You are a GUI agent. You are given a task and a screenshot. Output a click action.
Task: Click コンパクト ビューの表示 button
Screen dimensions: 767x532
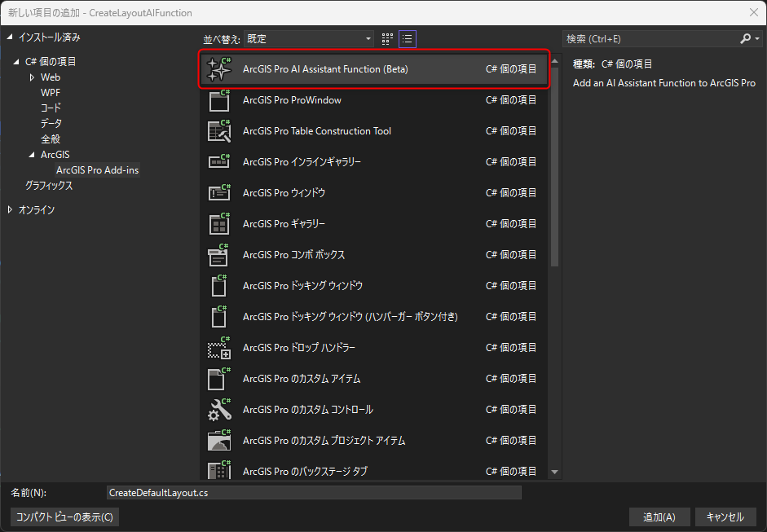(64, 517)
